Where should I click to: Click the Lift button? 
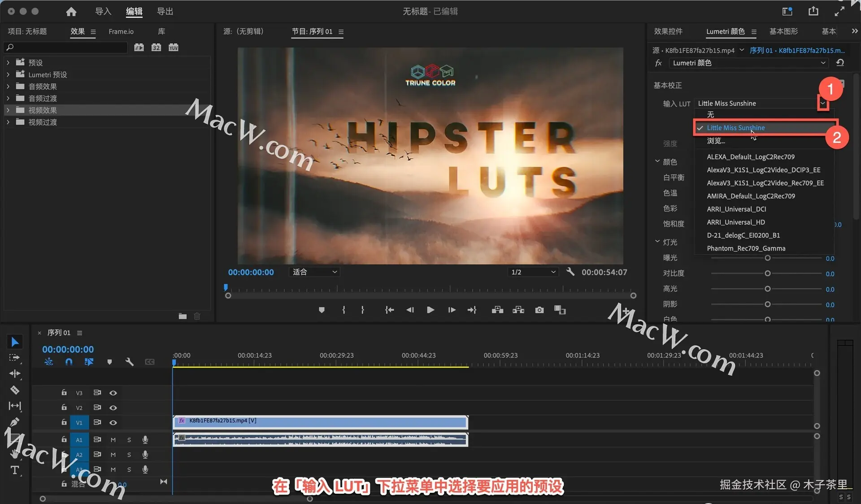point(497,310)
